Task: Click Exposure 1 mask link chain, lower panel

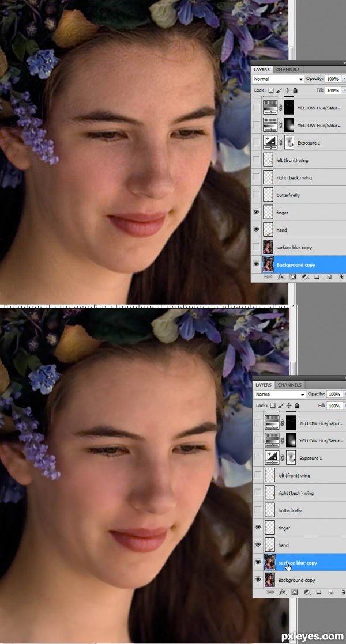Action: (x=281, y=458)
